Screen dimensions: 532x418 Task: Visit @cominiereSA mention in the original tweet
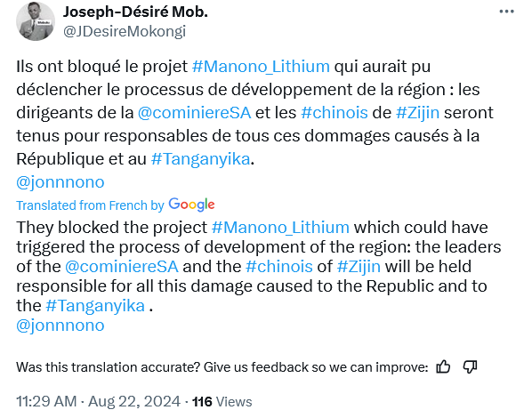pyautogui.click(x=195, y=113)
